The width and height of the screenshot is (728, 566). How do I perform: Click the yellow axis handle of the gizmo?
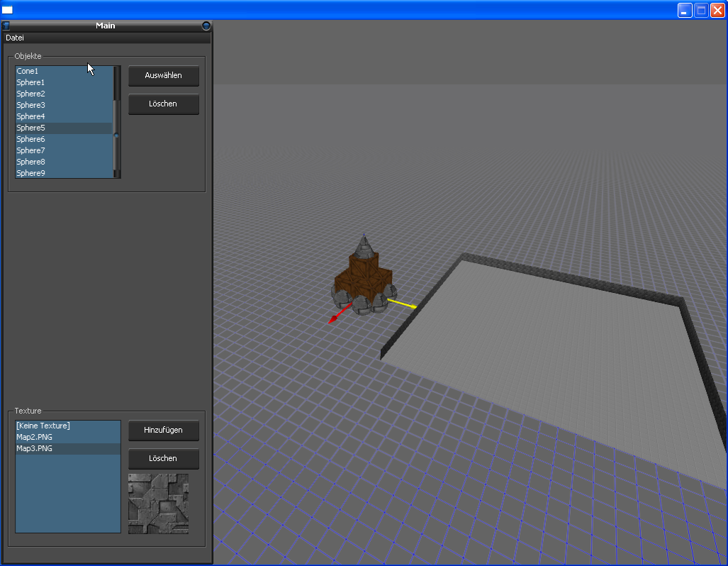coord(402,304)
